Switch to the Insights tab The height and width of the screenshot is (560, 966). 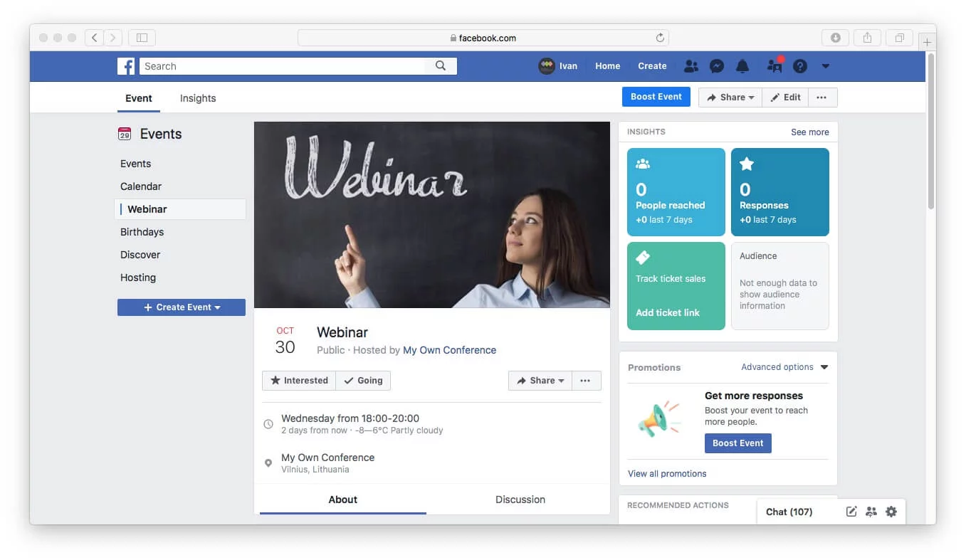(197, 98)
